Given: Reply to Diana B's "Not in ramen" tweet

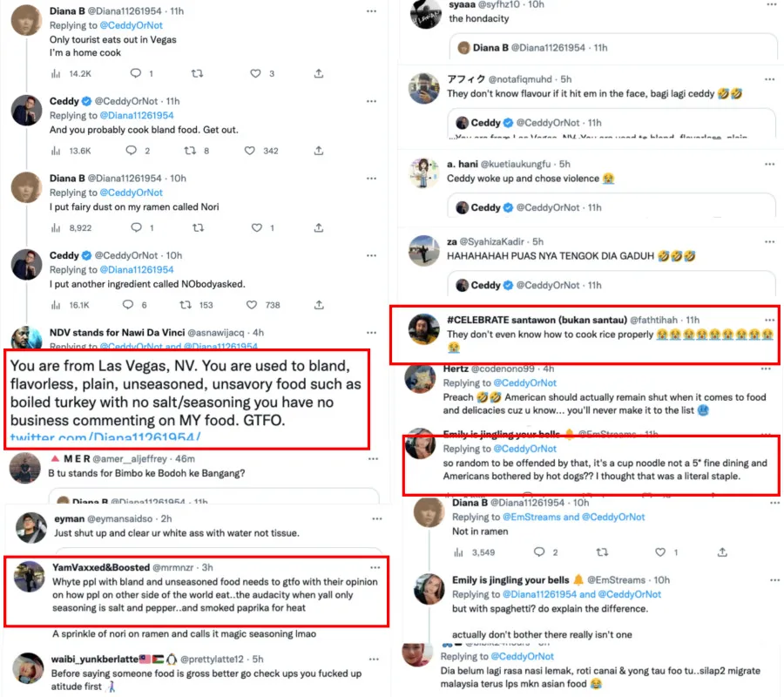Looking at the screenshot, I should [x=537, y=552].
